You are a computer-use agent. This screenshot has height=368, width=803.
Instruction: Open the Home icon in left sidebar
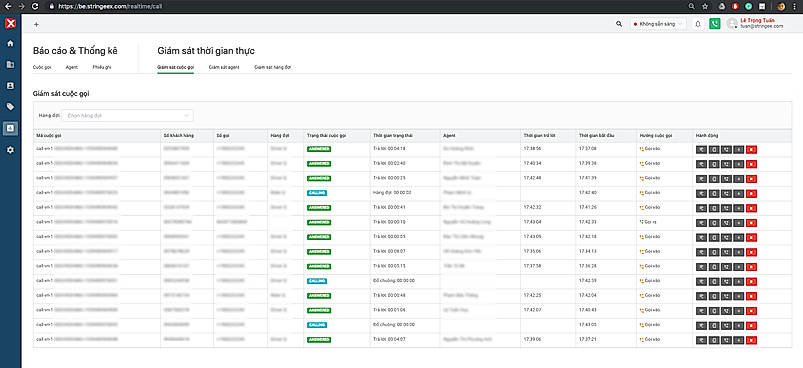[10, 44]
